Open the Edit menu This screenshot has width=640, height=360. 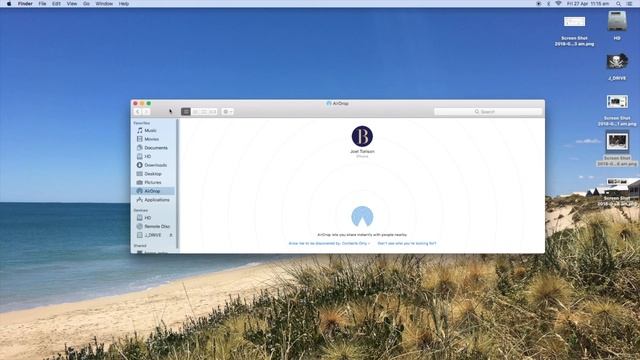point(56,4)
